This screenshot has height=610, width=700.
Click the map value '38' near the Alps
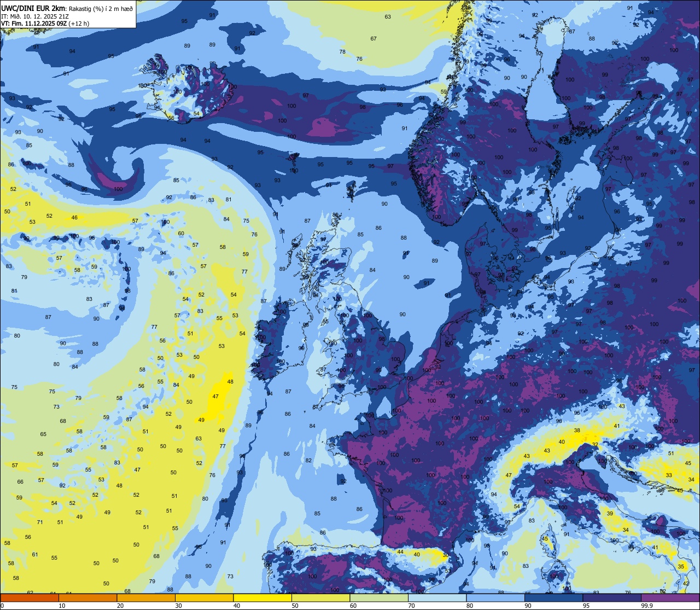(x=576, y=430)
